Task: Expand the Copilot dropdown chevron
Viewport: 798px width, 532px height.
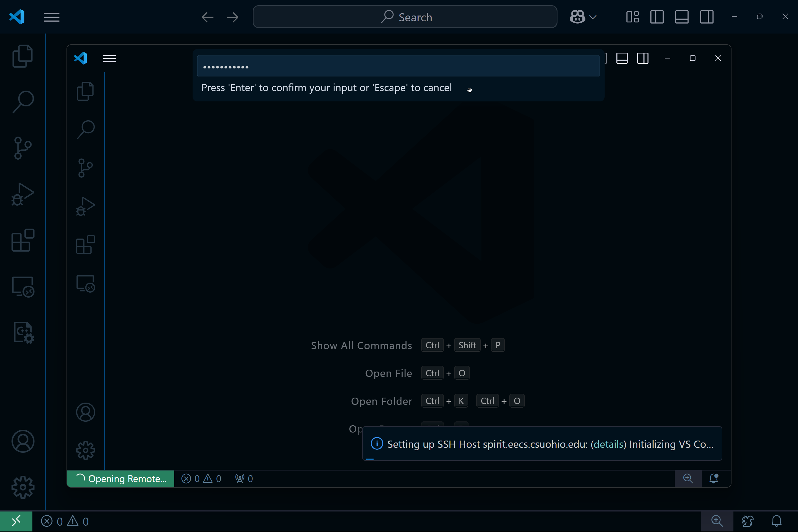Action: [x=593, y=17]
